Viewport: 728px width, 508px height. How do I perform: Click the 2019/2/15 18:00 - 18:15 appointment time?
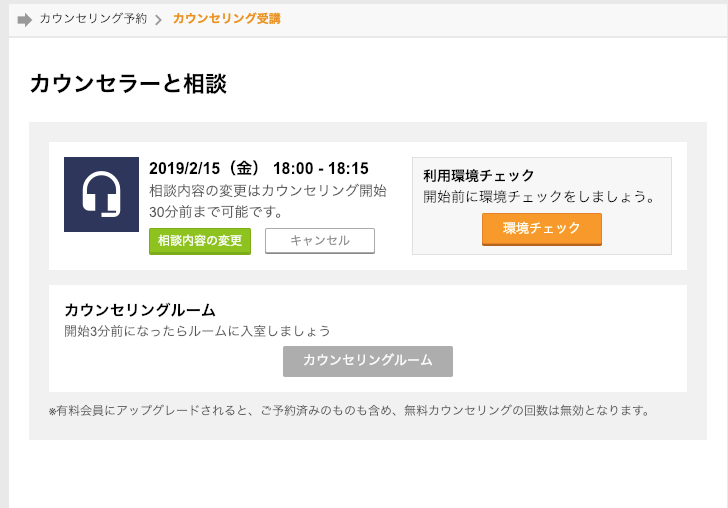(258, 168)
